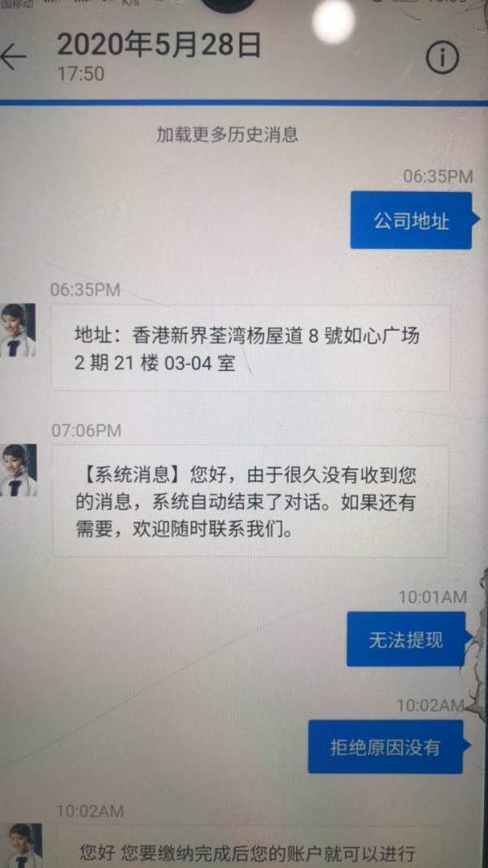This screenshot has height=868, width=488.
Task: Open agent avatar beside bottom message
Action: coord(21,845)
